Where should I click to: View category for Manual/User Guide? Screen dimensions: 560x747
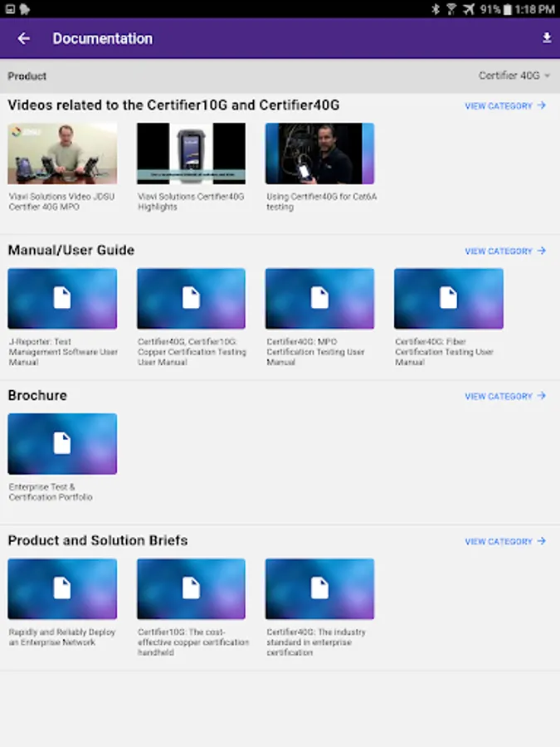505,251
